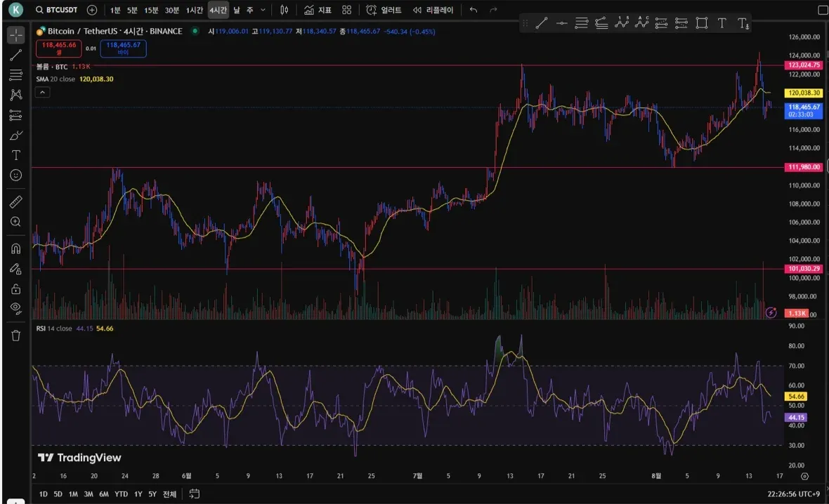Open the candlestick chart type selector
Screen dimensions: 829x504
(x=284, y=11)
